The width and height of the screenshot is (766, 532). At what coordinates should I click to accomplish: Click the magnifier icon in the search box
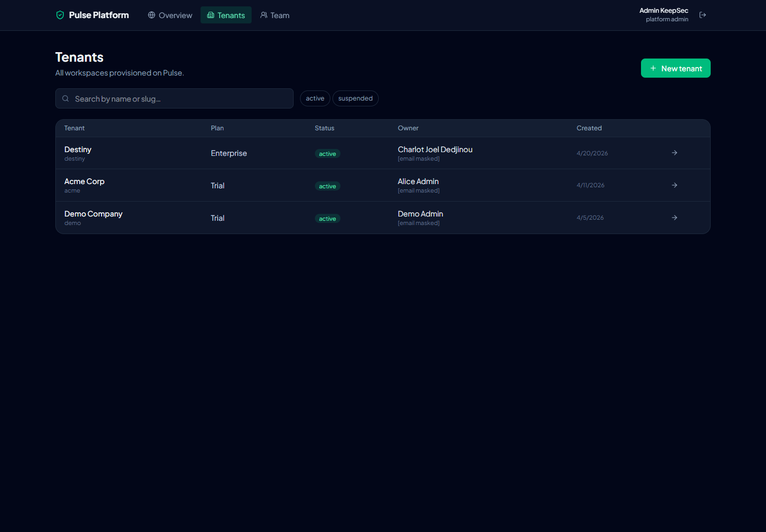click(x=65, y=98)
